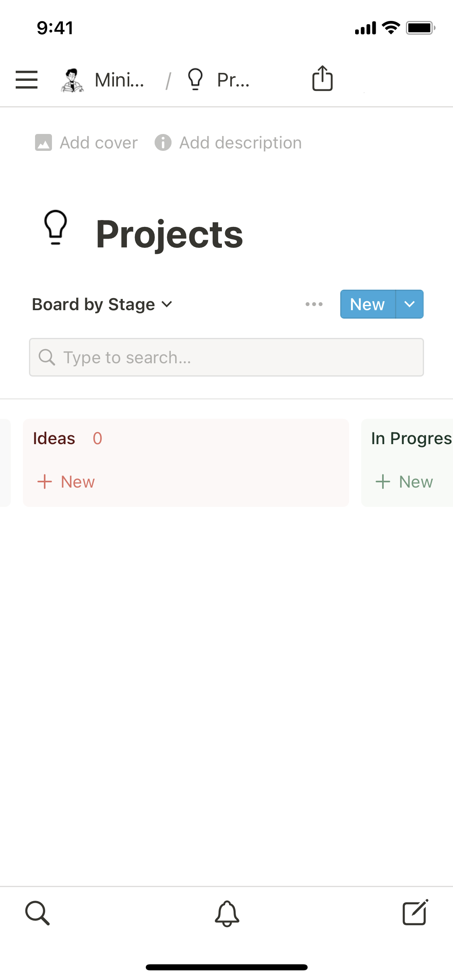Expand the Board by Stage view dropdown
The height and width of the screenshot is (980, 453).
[102, 305]
